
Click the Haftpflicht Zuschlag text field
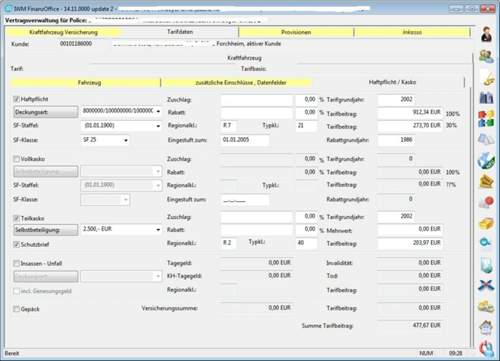click(256, 100)
